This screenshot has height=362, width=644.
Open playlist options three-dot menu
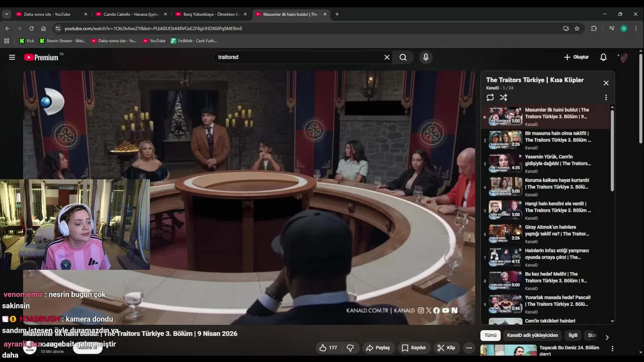coord(606,98)
